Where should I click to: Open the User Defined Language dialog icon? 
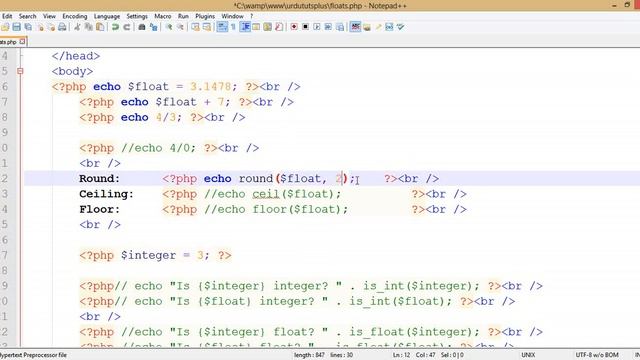pyautogui.click(x=256, y=27)
